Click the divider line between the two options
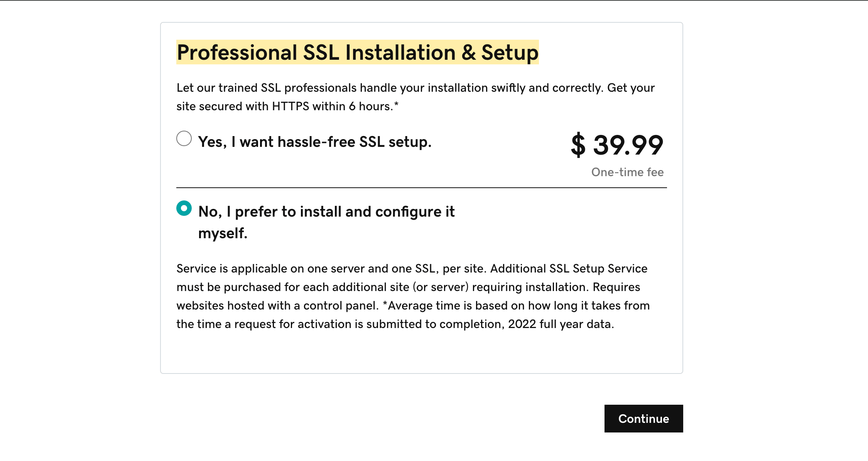Screen dimensions: 868x461 [x=421, y=188]
